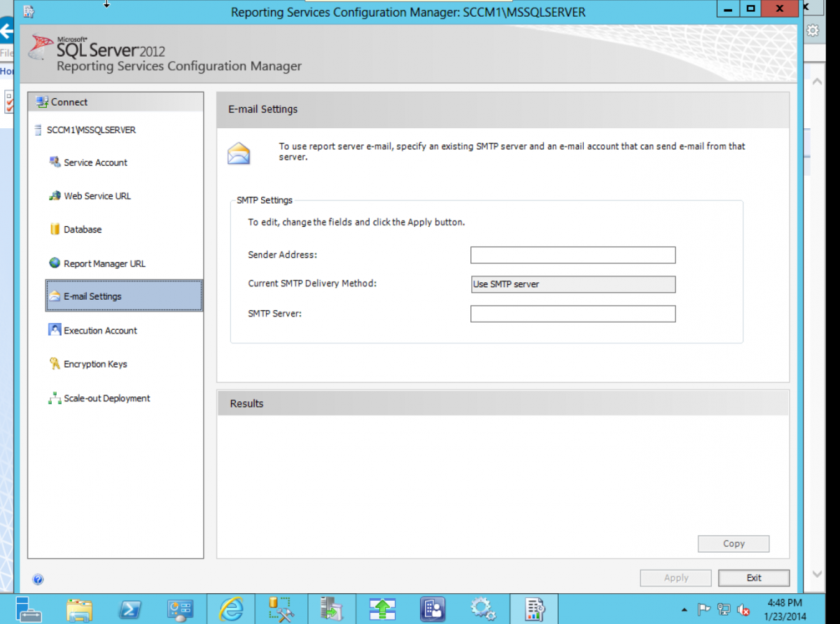Viewport: 840px width, 624px height.
Task: Click the control panel taskbar icon
Action: pyautogui.click(x=181, y=609)
